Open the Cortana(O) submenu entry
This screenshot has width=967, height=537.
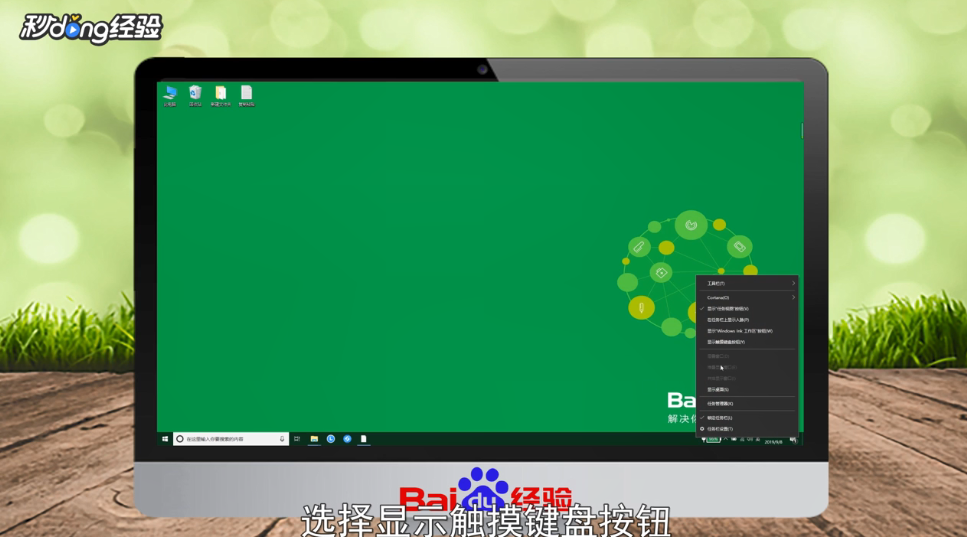(x=747, y=298)
